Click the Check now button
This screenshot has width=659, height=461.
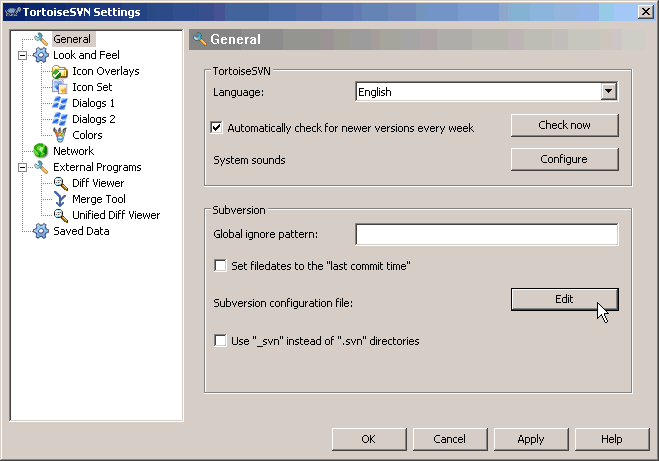click(x=564, y=125)
